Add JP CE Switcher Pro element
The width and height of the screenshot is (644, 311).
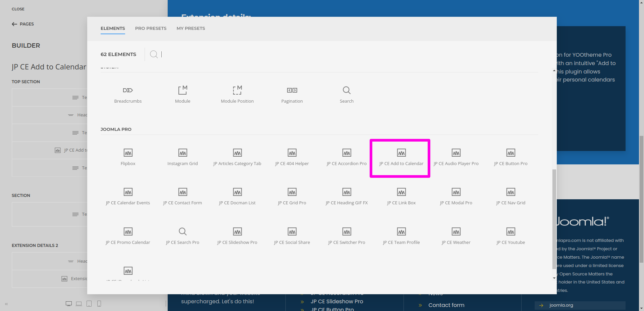[x=346, y=236]
